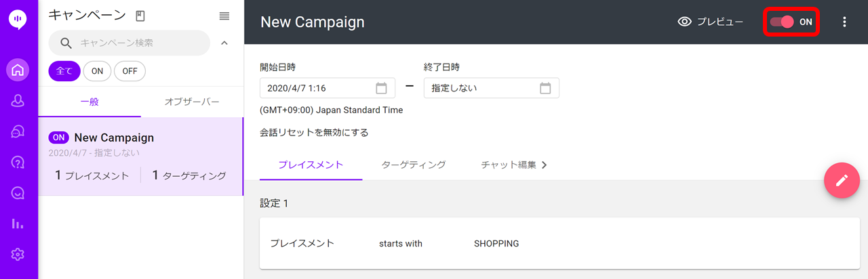Screen dimensions: 868x279
Task: Filter campaigns by ON
Action: pos(97,71)
